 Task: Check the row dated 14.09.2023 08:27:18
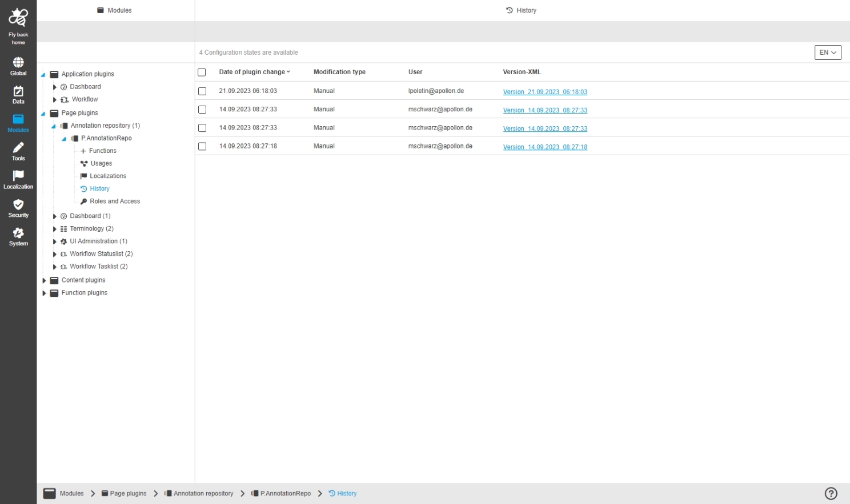click(202, 147)
